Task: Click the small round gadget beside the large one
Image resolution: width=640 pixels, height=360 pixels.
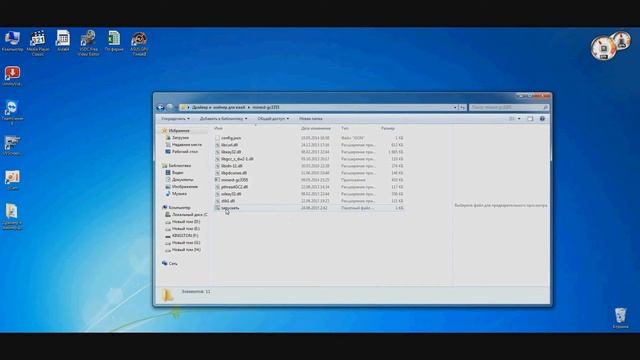Action: (x=622, y=41)
